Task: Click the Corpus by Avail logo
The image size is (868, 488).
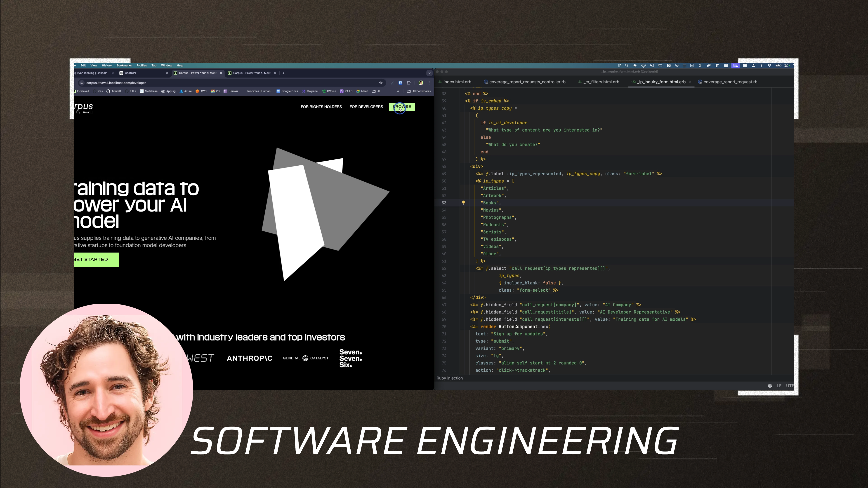Action: click(x=84, y=108)
